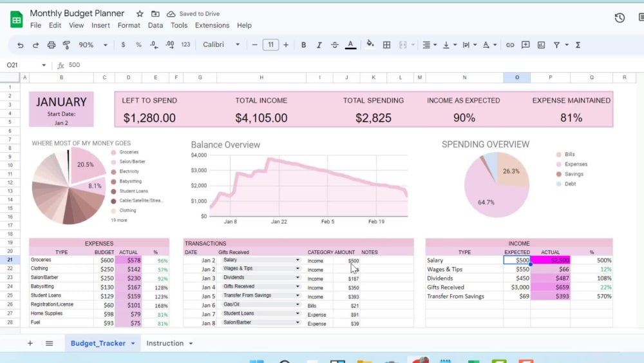Open version history clock icon

coord(620,17)
